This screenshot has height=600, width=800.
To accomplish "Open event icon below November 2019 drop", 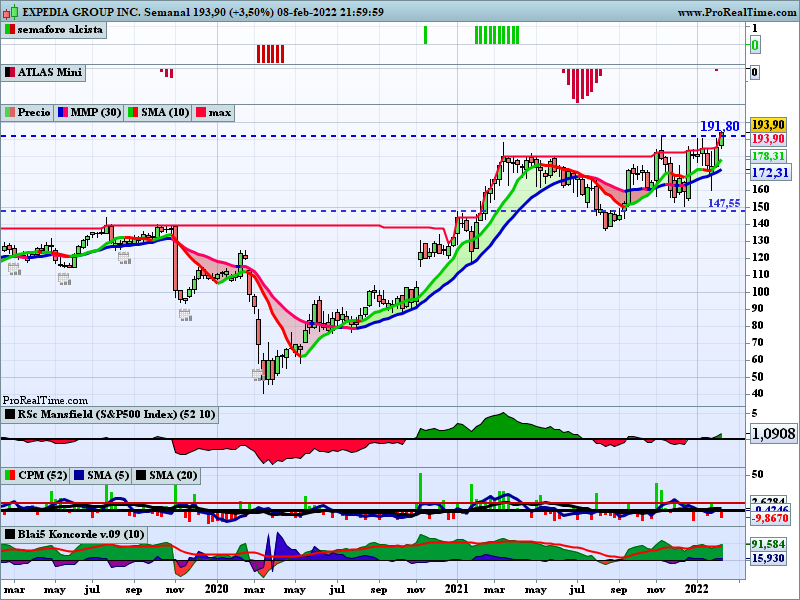I will pyautogui.click(x=185, y=315).
